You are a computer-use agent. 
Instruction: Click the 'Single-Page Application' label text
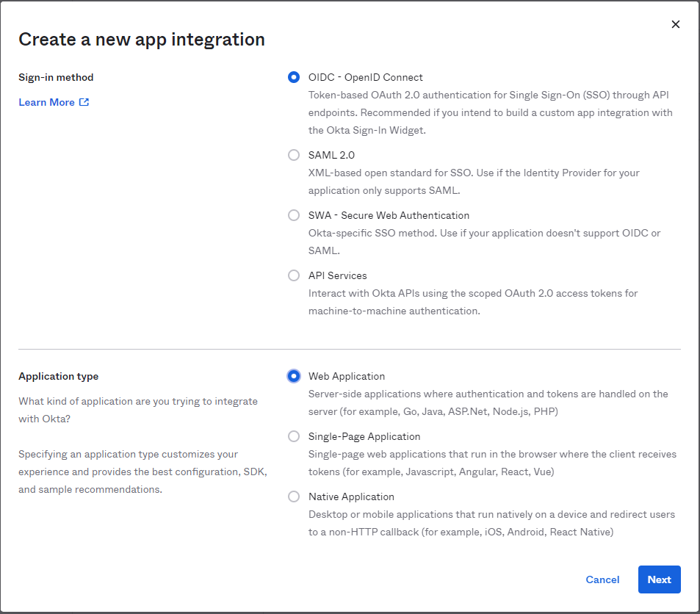click(364, 436)
